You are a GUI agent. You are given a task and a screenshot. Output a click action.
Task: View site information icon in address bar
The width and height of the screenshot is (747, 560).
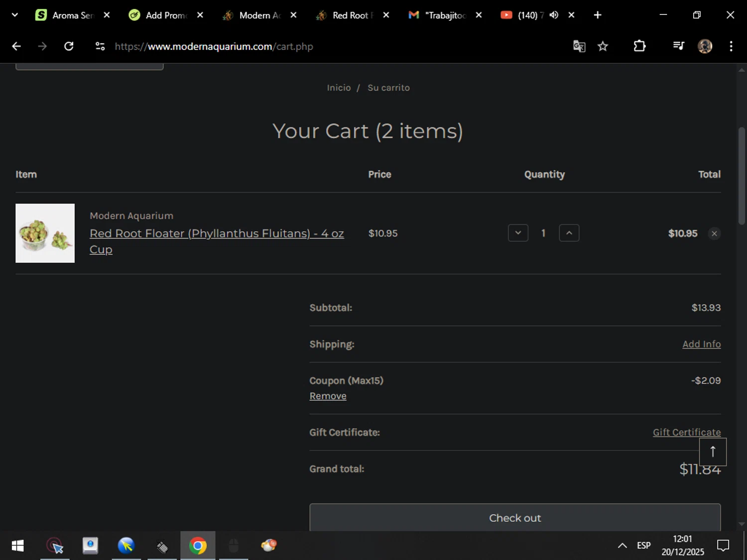coord(100,46)
